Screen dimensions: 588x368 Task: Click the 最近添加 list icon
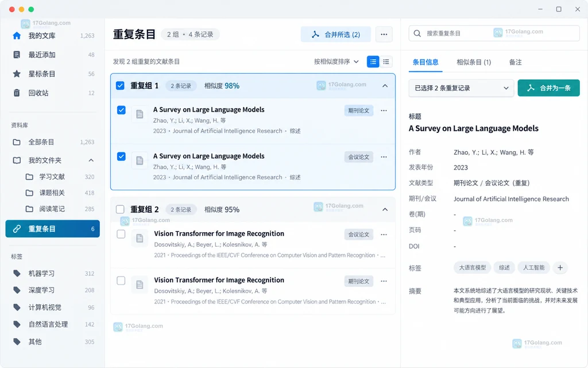click(17, 55)
